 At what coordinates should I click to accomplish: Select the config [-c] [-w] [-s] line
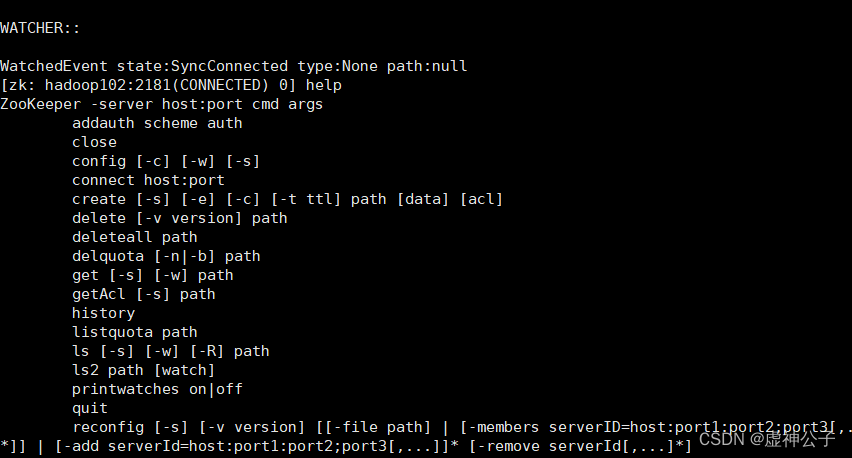(166, 161)
